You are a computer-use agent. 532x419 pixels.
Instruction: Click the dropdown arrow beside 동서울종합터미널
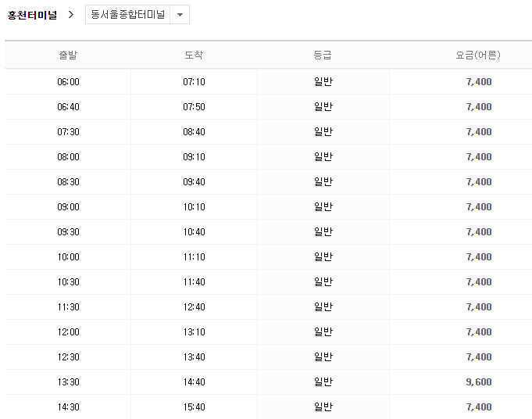pyautogui.click(x=180, y=15)
